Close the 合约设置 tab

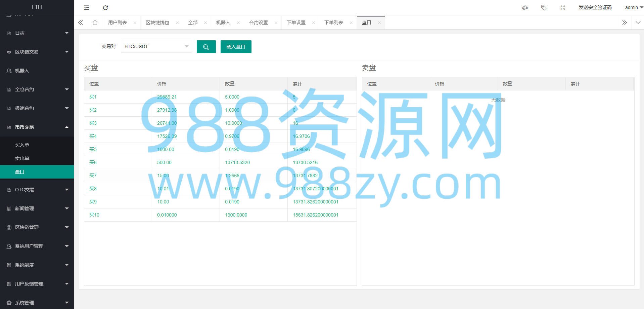[x=276, y=23]
